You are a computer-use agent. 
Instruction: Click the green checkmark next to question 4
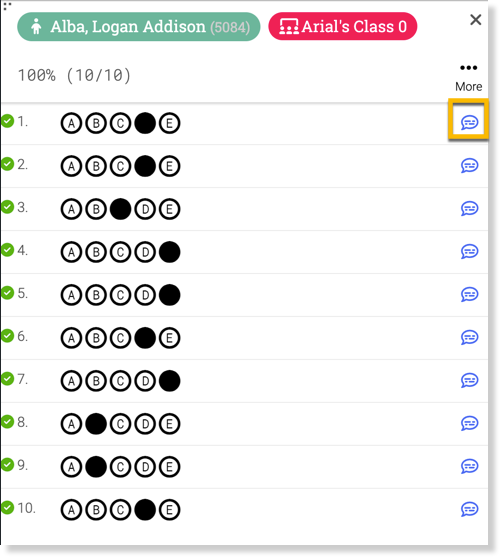(x=7, y=250)
